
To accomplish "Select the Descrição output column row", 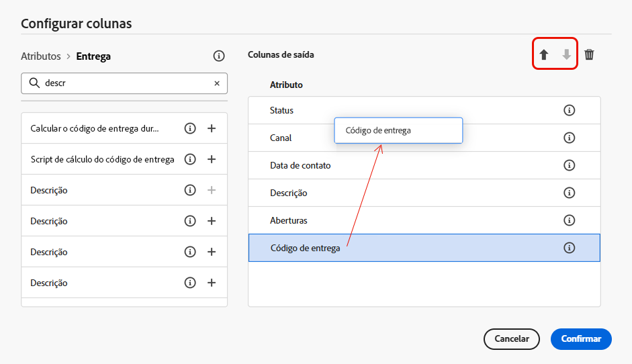I will (403, 193).
